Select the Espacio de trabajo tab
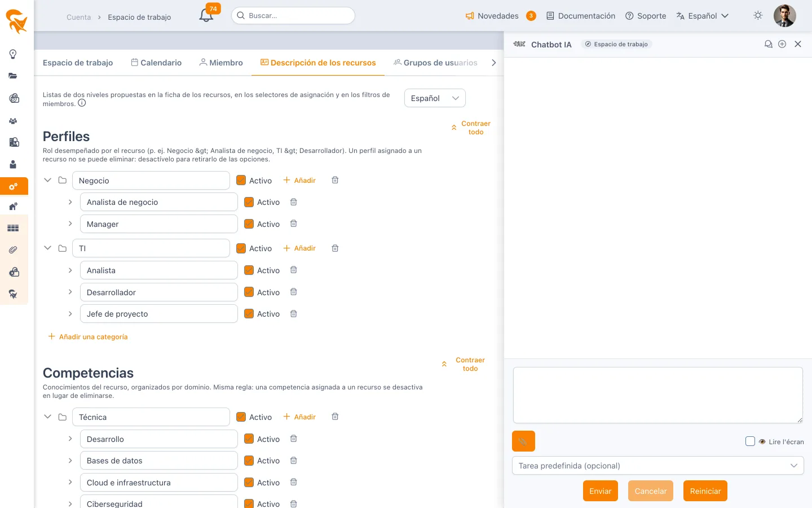The image size is (812, 508). [x=78, y=63]
